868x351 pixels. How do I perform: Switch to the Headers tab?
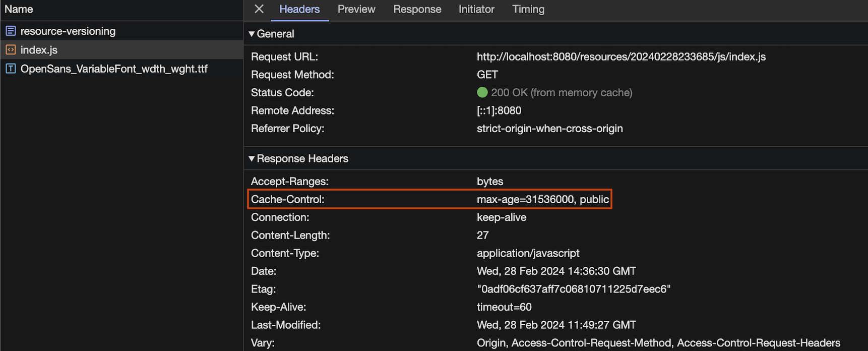299,9
